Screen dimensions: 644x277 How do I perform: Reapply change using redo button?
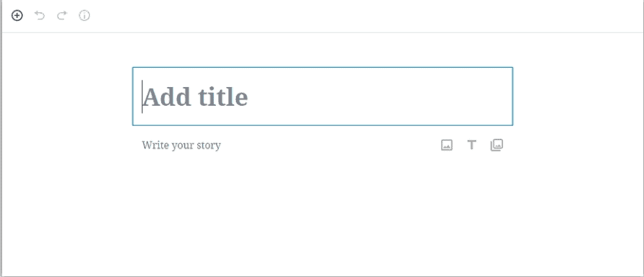tap(62, 16)
